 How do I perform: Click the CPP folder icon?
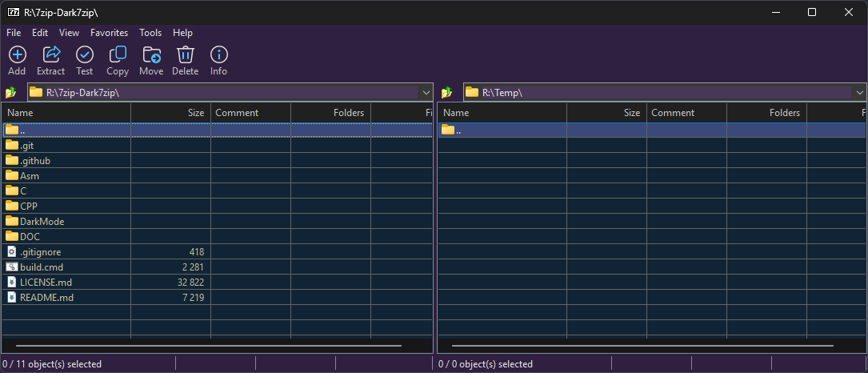pos(12,206)
